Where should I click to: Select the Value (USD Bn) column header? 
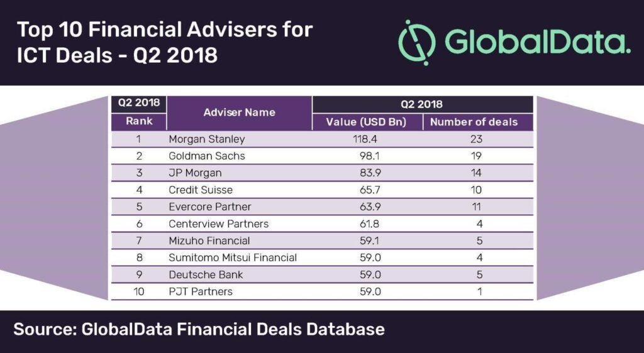click(366, 122)
